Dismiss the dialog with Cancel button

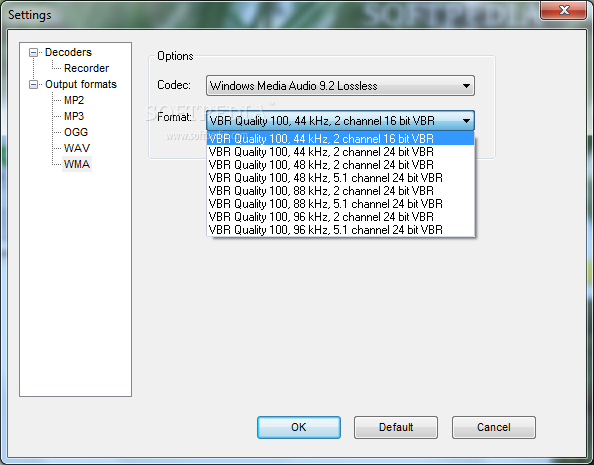coord(494,427)
